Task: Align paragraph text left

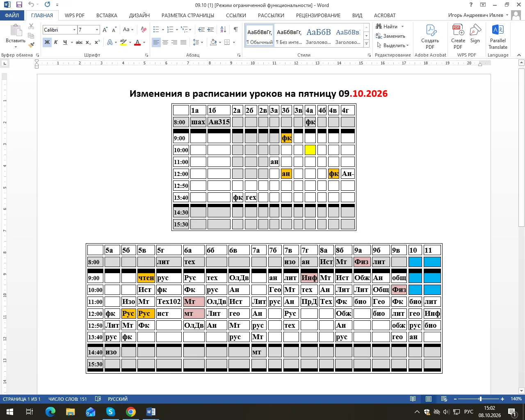Action: point(156,42)
